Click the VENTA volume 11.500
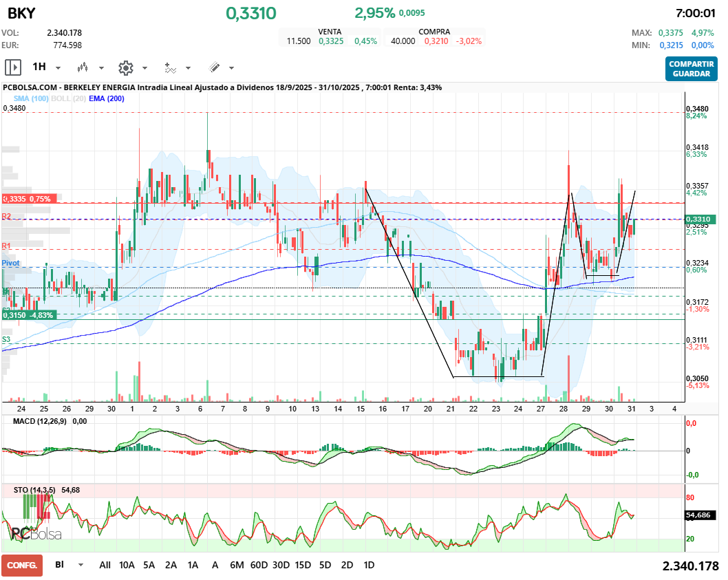This screenshot has width=728, height=580. pos(299,41)
